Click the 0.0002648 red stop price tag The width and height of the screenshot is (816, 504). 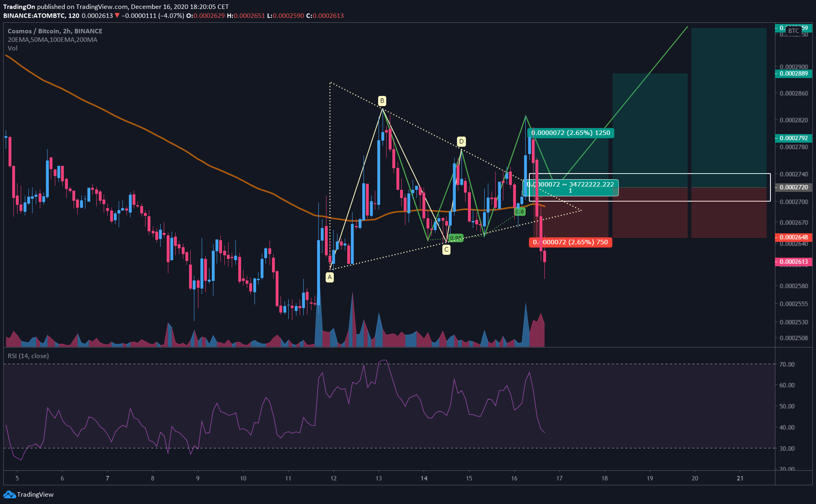point(794,237)
